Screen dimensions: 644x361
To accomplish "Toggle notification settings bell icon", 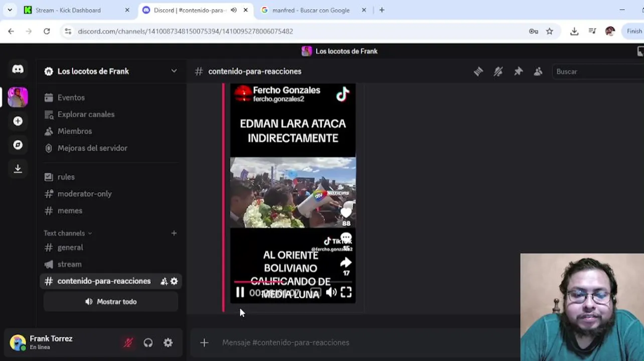I will click(x=498, y=72).
